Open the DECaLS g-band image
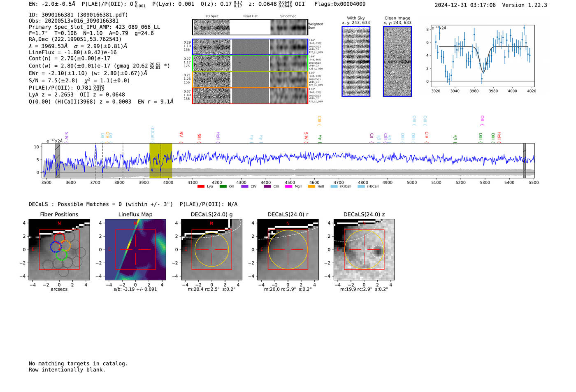 point(211,250)
